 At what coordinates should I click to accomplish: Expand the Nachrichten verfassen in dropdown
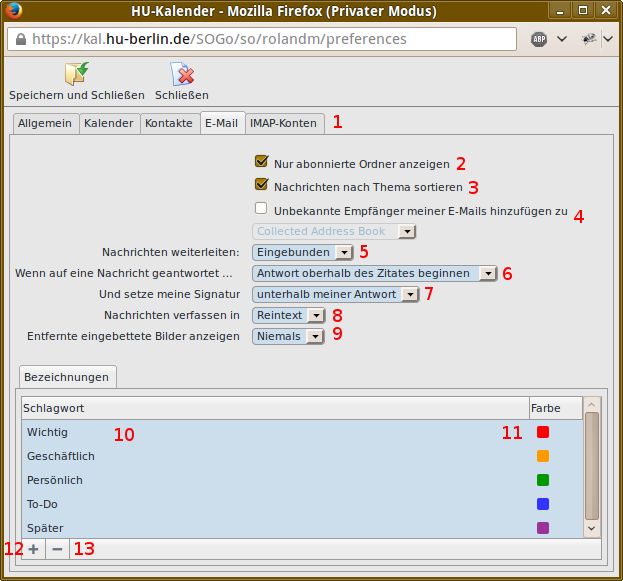[289, 315]
